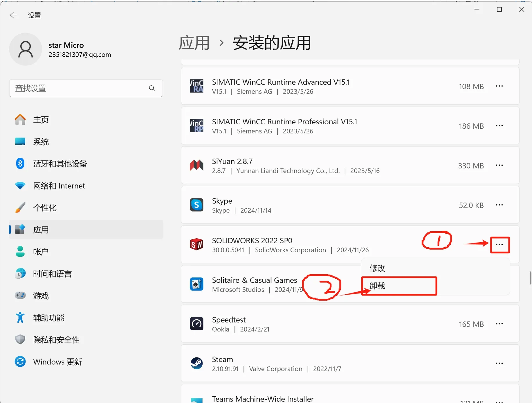This screenshot has width=532, height=403.
Task: Open more options for SOLIDWORKS 2022 SP0
Action: tap(499, 245)
